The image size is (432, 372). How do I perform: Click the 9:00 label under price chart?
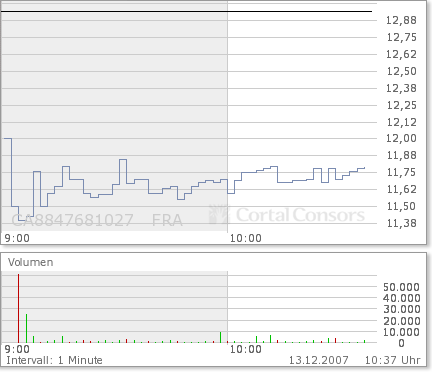pos(17,238)
